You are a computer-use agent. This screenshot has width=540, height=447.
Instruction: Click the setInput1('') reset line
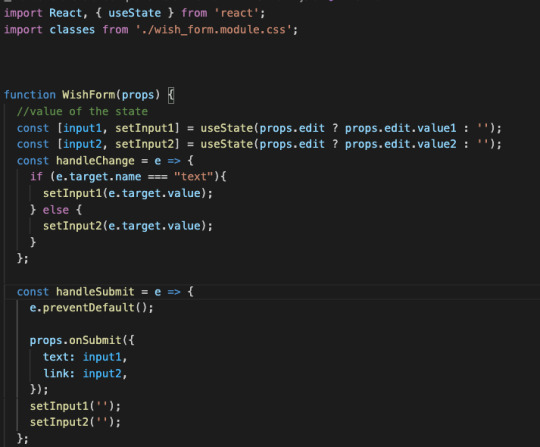75,406
